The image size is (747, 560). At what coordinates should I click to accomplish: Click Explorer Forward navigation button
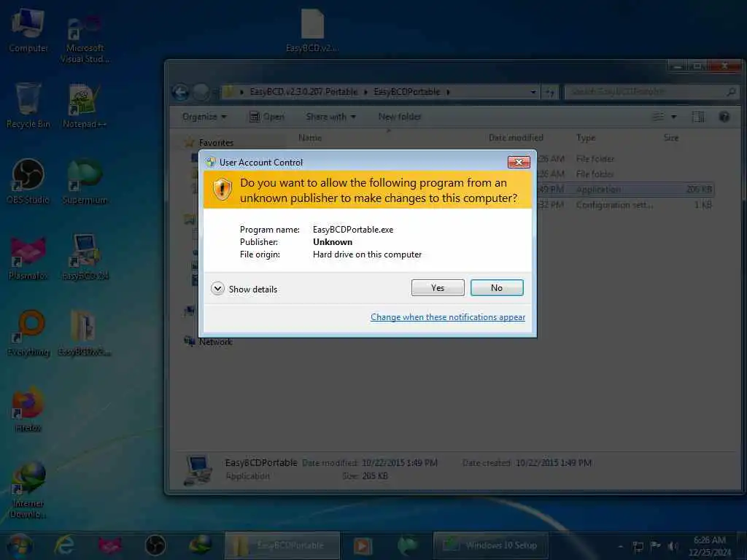[x=201, y=92]
